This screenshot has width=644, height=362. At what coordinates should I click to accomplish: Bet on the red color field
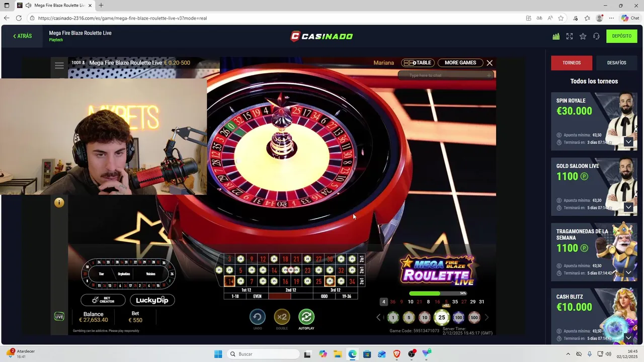[x=280, y=297]
